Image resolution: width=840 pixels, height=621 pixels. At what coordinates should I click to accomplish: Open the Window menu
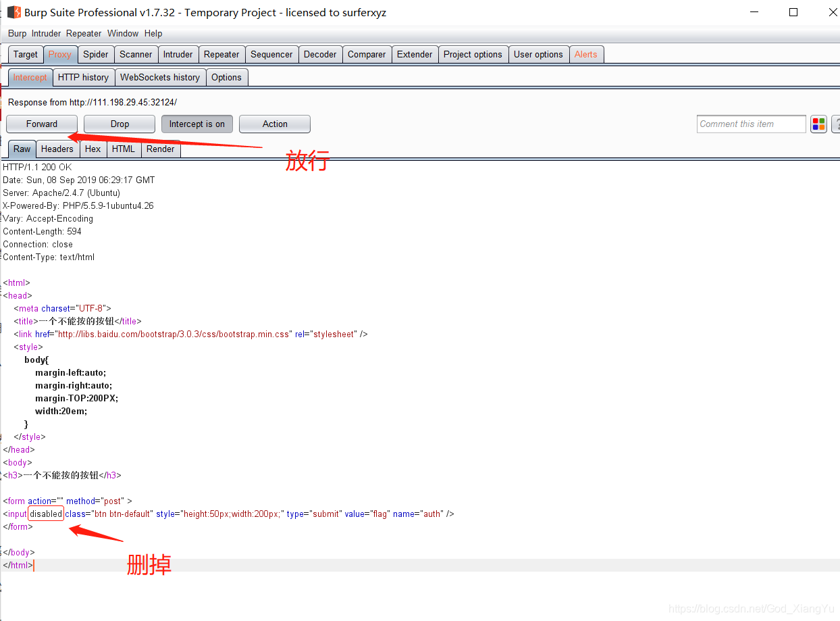click(123, 33)
